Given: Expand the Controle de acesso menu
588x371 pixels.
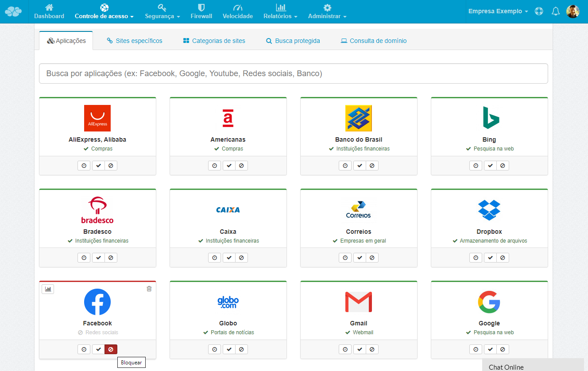Looking at the screenshot, I should (x=104, y=12).
